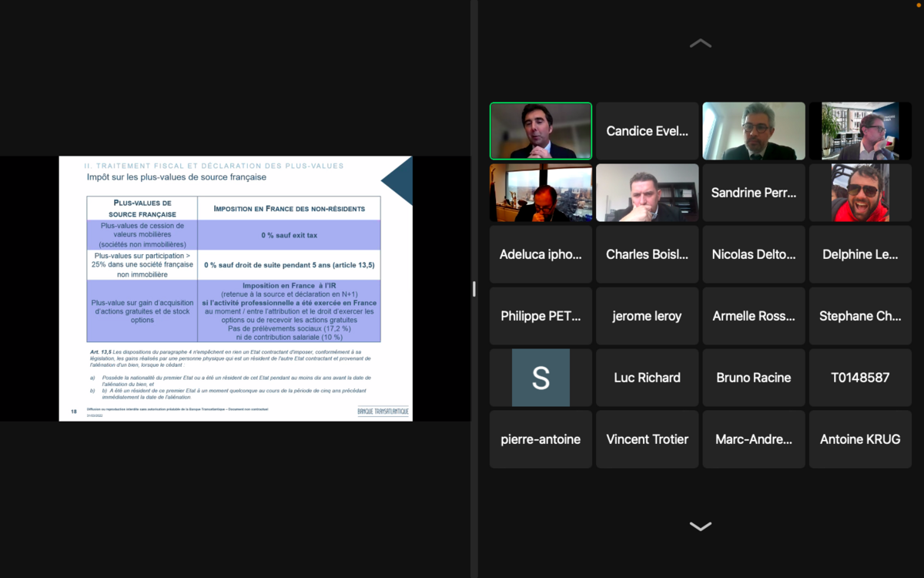The image size is (924, 578).
Task: Select the T0148587 participant tile
Action: point(860,378)
